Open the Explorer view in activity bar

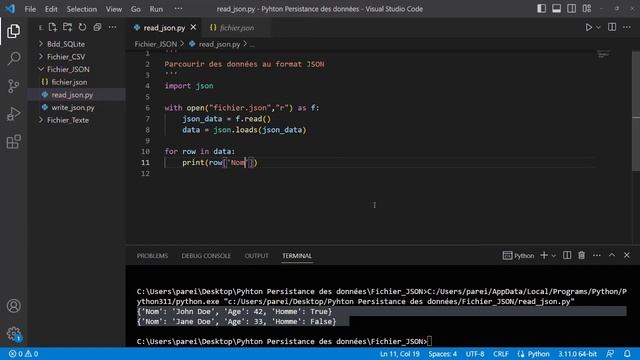pyautogui.click(x=13, y=31)
